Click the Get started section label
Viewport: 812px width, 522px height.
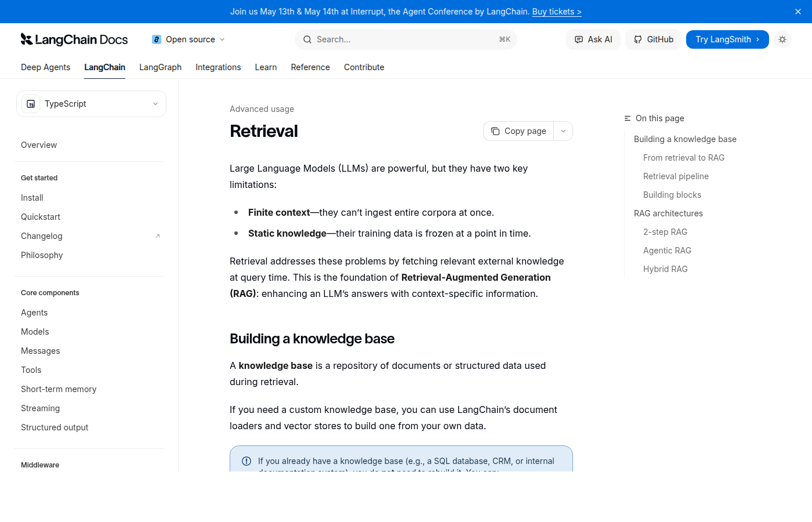[39, 178]
